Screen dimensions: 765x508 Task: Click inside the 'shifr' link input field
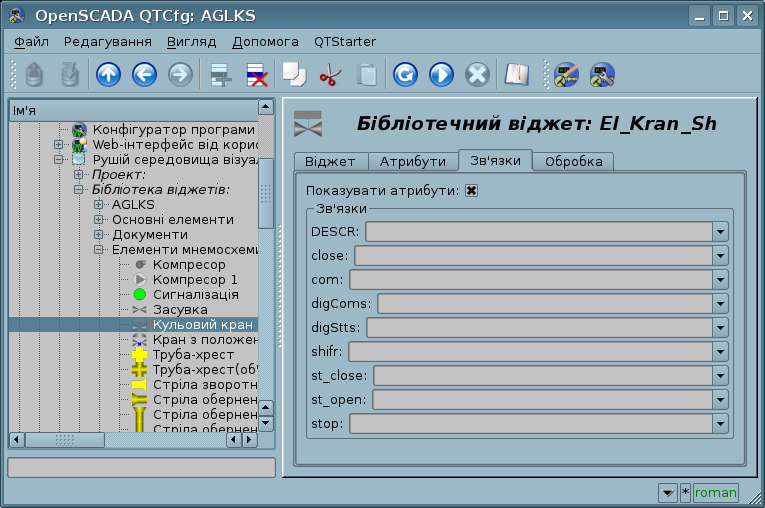529,352
